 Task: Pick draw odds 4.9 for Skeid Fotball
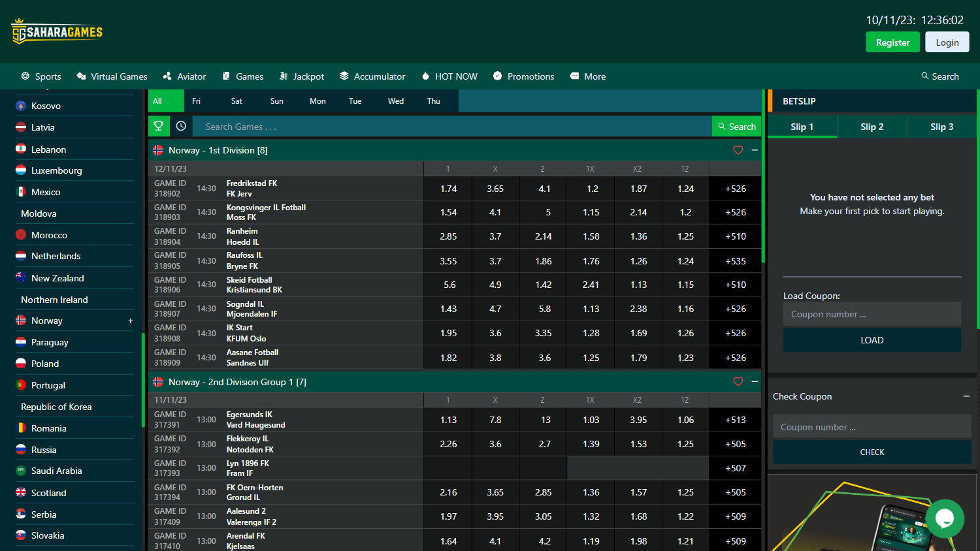495,285
